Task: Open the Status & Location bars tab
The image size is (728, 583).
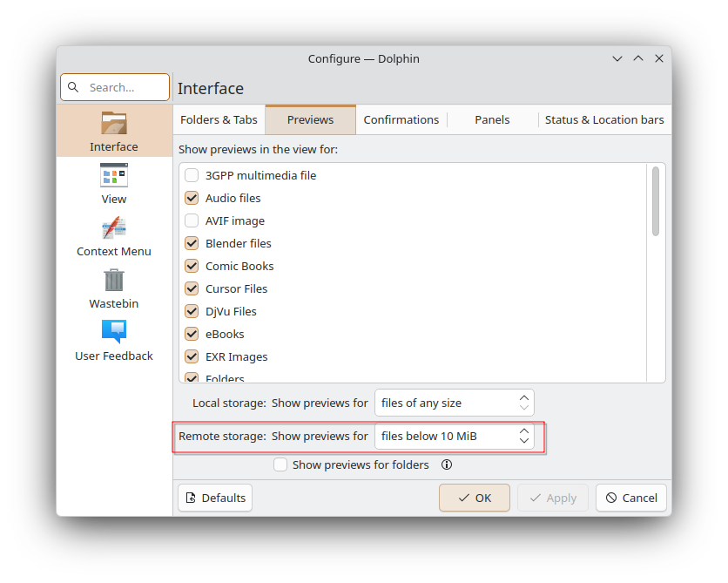Action: (x=603, y=120)
